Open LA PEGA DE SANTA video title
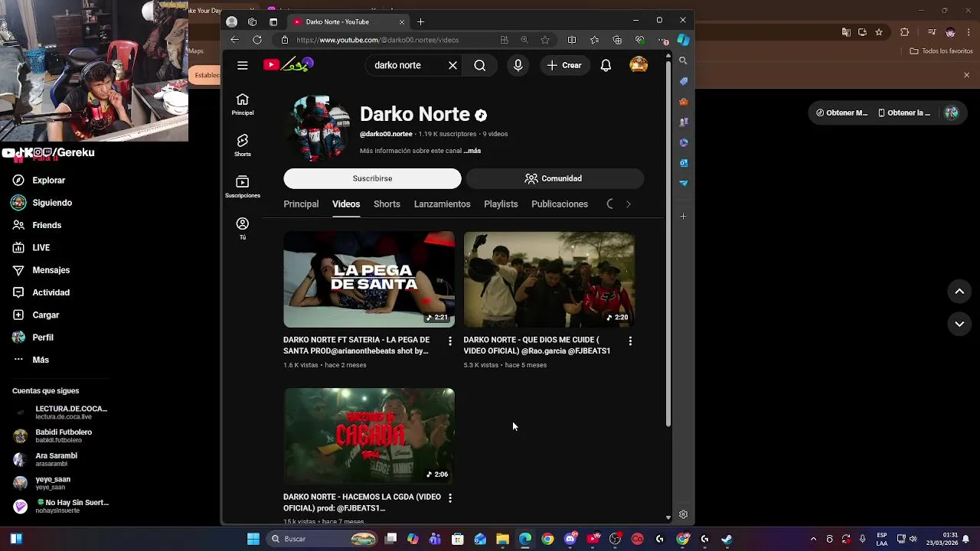Screen dimensions: 980x551 (x=357, y=345)
